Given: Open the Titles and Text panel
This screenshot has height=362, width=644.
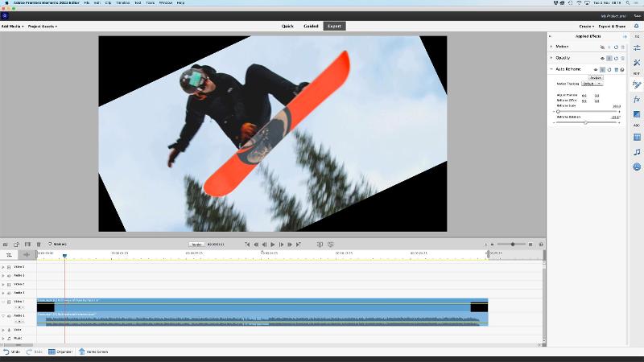Looking at the screenshot, I should (637, 138).
